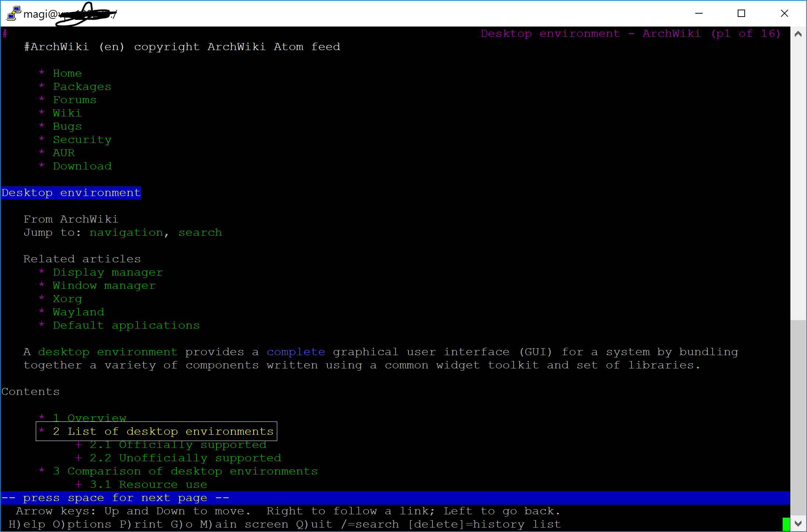
Task: Click the highlighted Desktop environment heading
Action: click(71, 193)
